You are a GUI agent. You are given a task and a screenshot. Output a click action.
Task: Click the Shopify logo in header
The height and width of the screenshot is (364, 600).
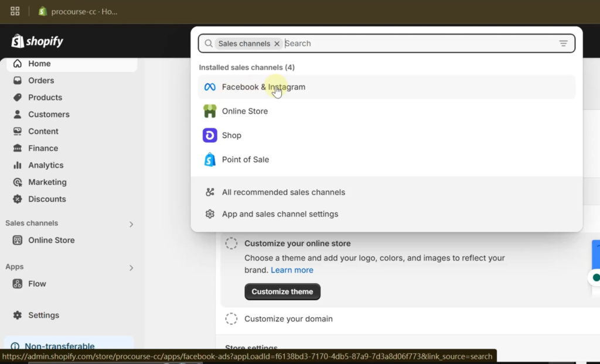click(37, 42)
